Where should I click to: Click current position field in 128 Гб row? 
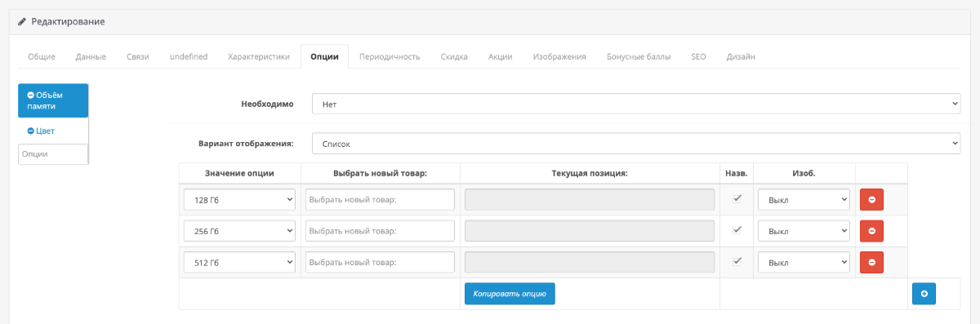pyautogui.click(x=590, y=200)
